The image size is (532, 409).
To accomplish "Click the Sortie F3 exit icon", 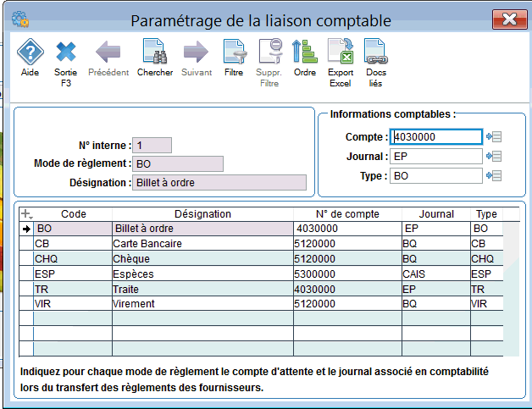I will coord(66,63).
